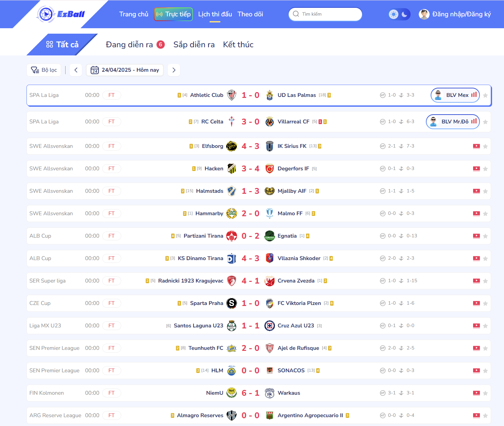Click the Malmo FF crest
Viewport: 504px width, 426px height.
270,214
